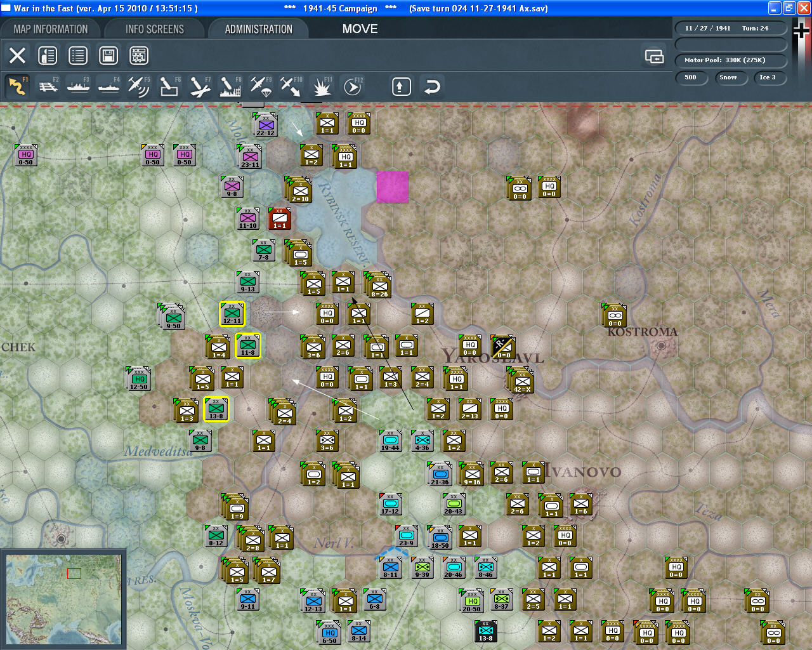This screenshot has width=812, height=650.
Task: Select the Soviet 8=26 unit stack
Action: 377,284
